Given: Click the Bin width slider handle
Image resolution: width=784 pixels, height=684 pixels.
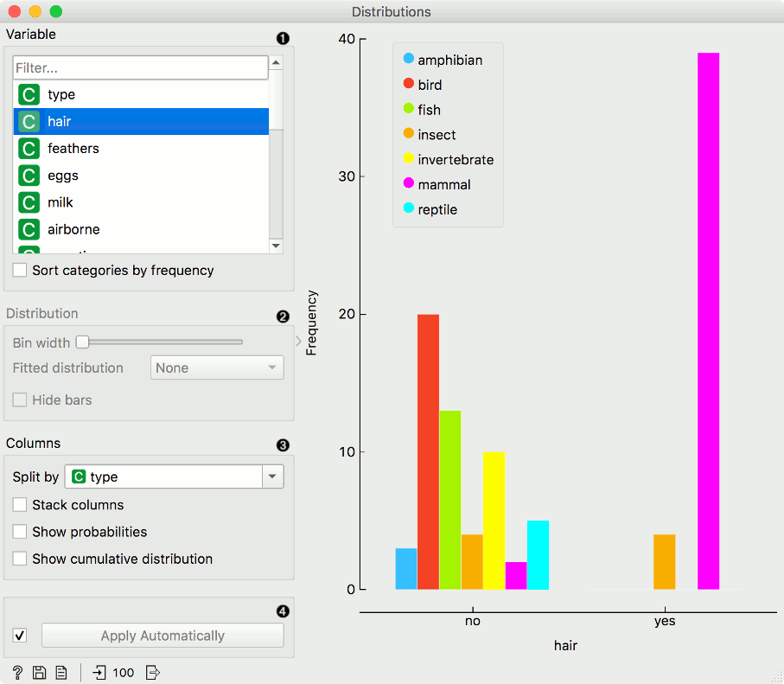Looking at the screenshot, I should coord(82,342).
